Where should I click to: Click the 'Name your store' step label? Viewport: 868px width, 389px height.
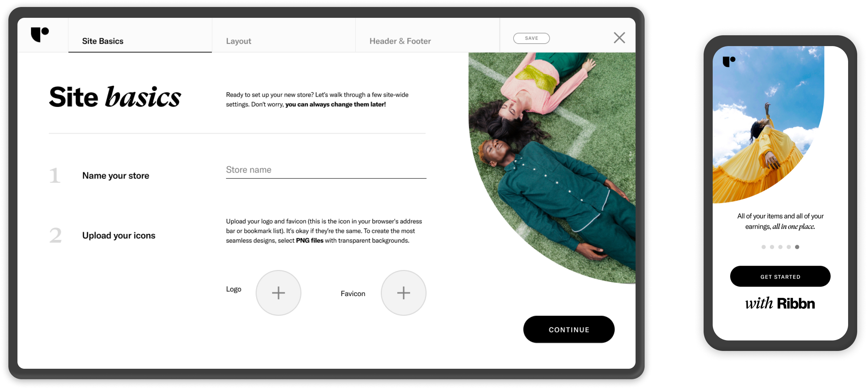click(x=116, y=176)
